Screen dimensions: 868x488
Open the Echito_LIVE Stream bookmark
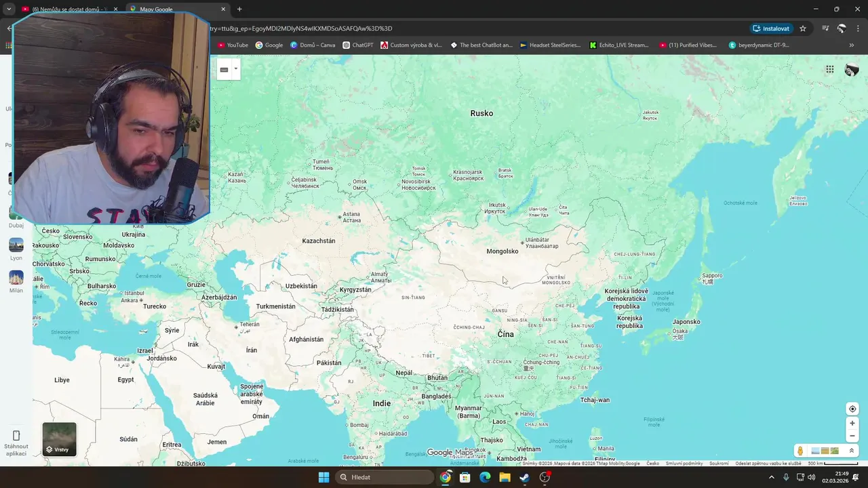(x=619, y=45)
